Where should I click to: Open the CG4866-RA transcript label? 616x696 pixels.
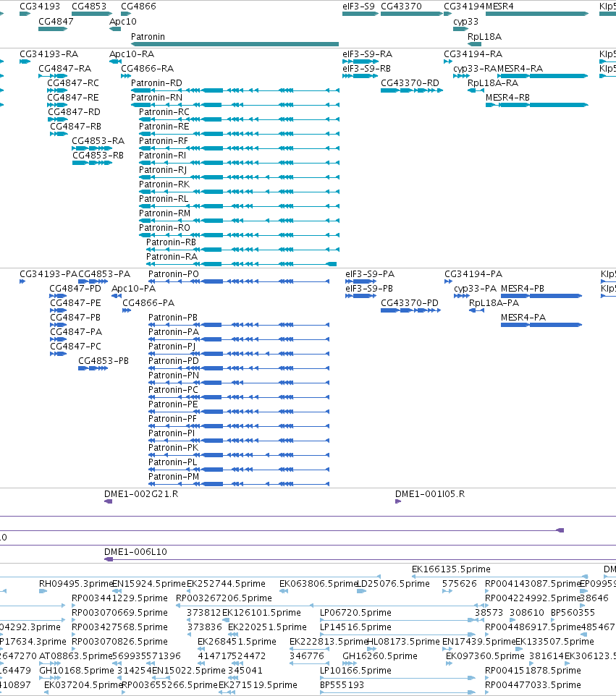click(148, 69)
